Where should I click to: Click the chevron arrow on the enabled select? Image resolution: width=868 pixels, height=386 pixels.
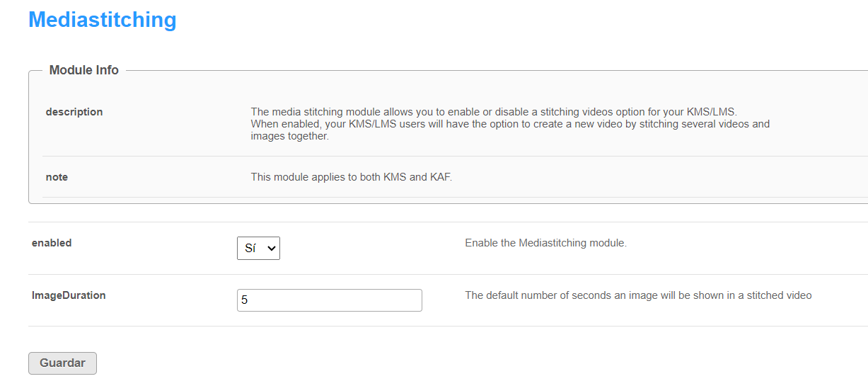[271, 249]
